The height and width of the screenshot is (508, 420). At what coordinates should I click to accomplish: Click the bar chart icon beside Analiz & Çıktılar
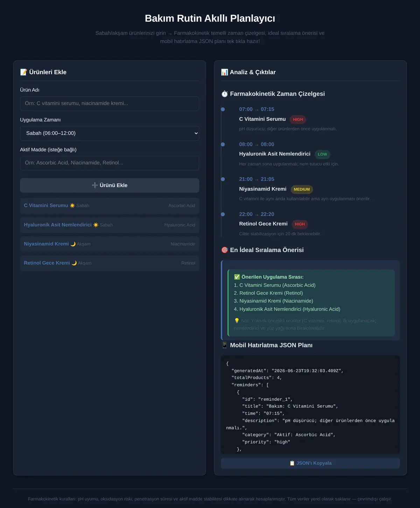[224, 72]
